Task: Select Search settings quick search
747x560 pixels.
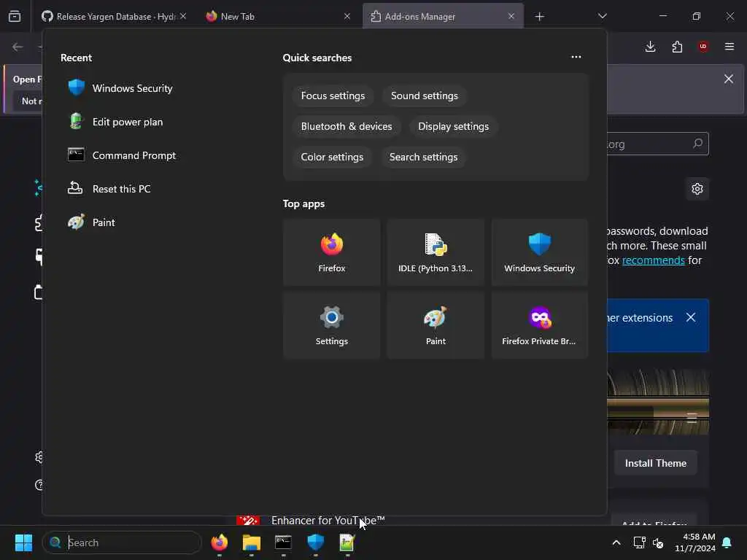Action: click(424, 157)
